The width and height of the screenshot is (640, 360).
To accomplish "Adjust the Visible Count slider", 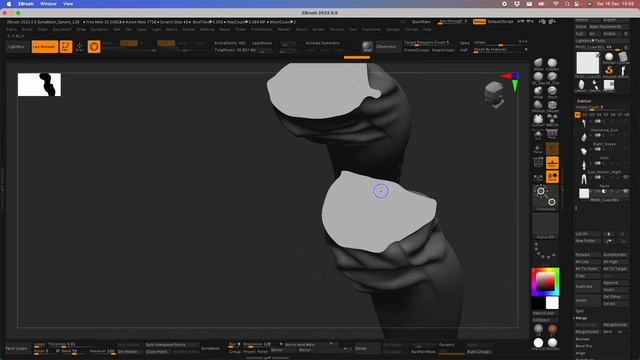I will [602, 107].
